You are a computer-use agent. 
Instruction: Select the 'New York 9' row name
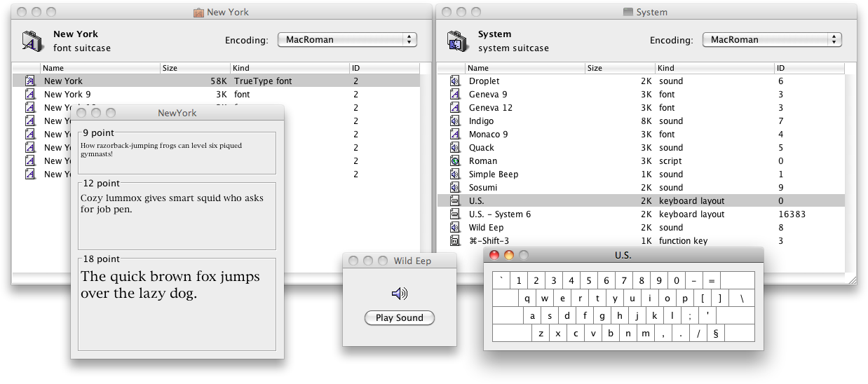67,95
